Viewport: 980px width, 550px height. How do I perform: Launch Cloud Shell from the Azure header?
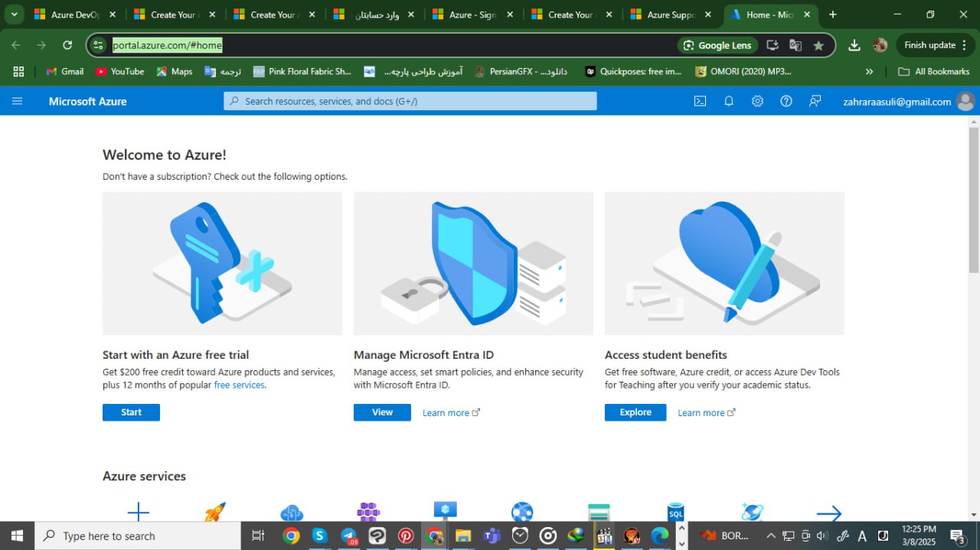(x=700, y=101)
